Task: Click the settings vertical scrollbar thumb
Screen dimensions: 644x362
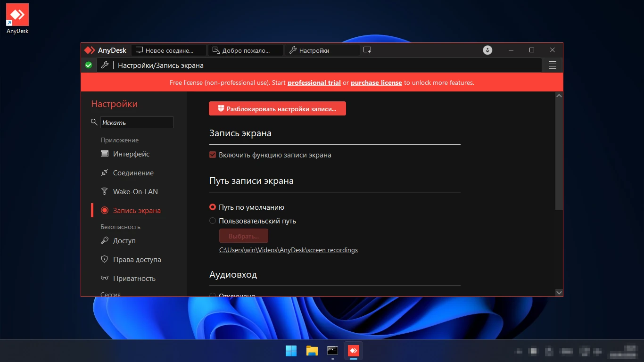Action: (x=559, y=155)
